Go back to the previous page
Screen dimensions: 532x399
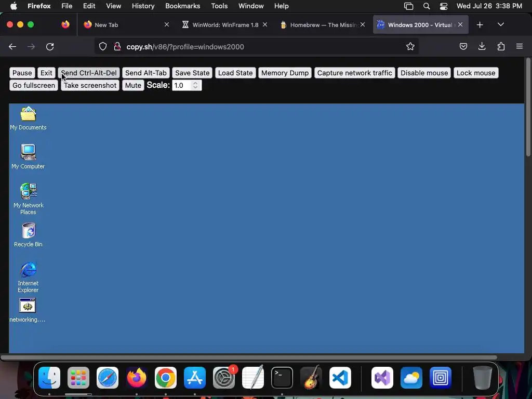12,47
